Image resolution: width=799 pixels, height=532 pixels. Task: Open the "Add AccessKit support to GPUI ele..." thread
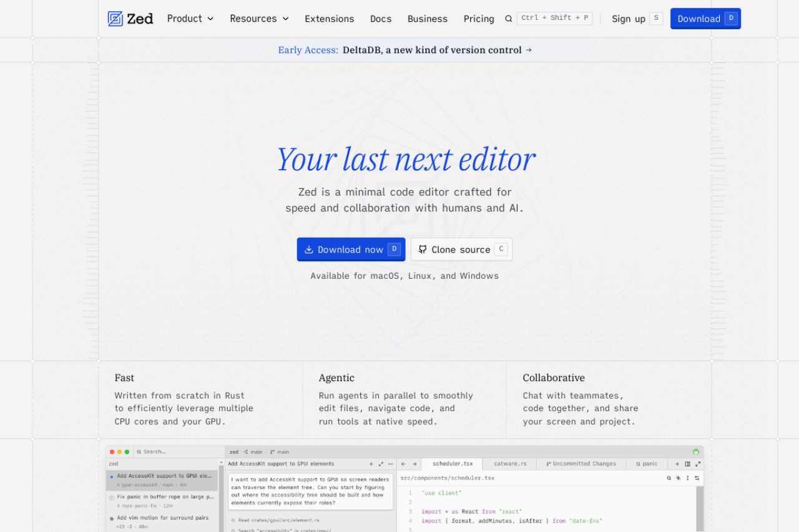click(x=162, y=480)
